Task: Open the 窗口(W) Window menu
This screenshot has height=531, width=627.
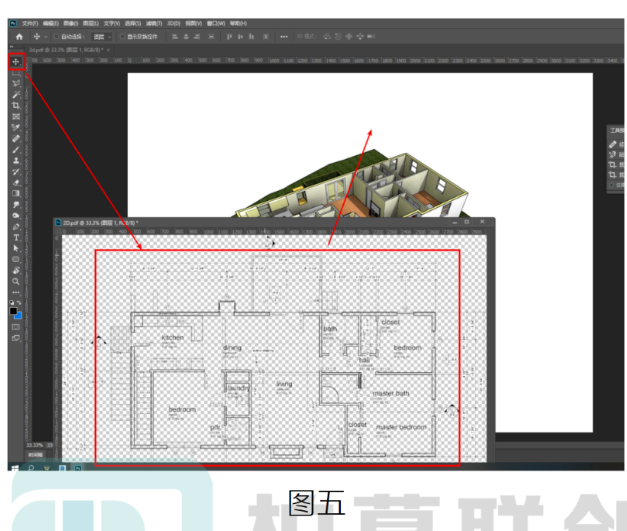Action: click(x=216, y=24)
